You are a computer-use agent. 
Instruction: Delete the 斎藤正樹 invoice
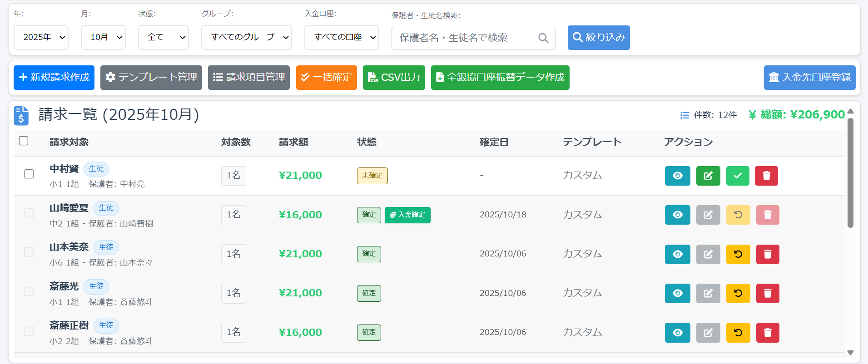768,333
